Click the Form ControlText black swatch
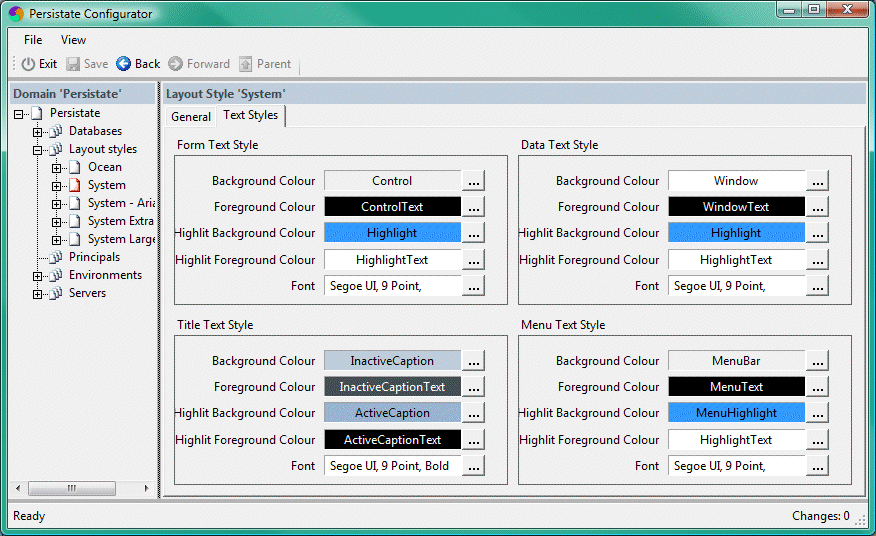 coord(393,207)
